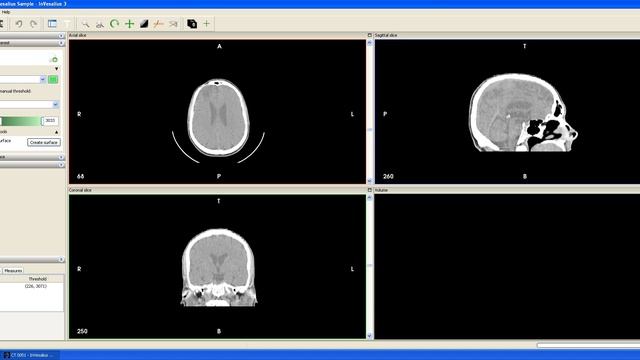Click the thin green plus toolbar icon
The width and height of the screenshot is (640, 360).
coord(207,24)
